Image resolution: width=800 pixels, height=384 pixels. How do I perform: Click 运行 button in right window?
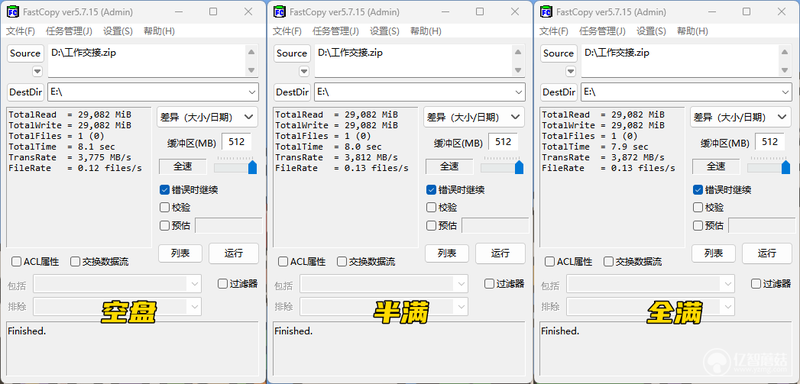pyautogui.click(x=767, y=253)
